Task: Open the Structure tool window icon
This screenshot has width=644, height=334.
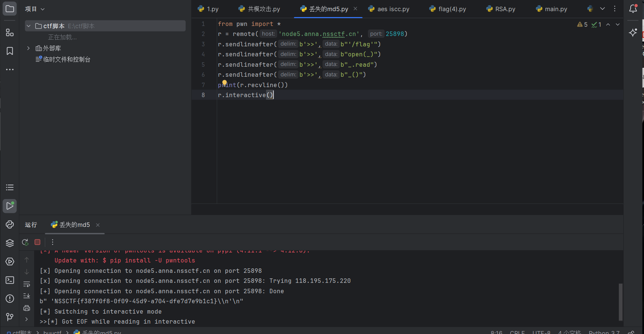Action: point(10,33)
